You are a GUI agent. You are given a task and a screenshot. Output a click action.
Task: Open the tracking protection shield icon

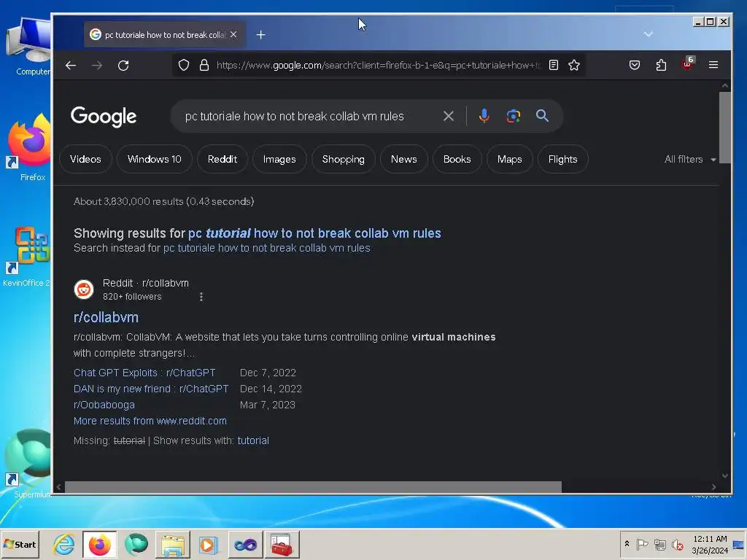click(184, 65)
